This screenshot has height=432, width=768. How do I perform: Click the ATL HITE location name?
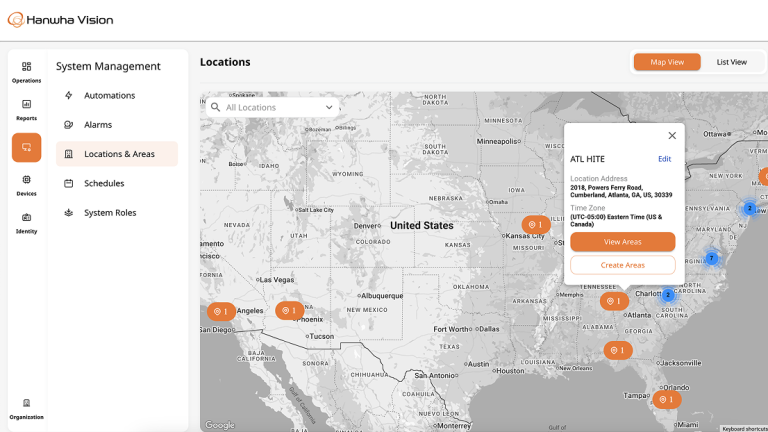tap(587, 159)
